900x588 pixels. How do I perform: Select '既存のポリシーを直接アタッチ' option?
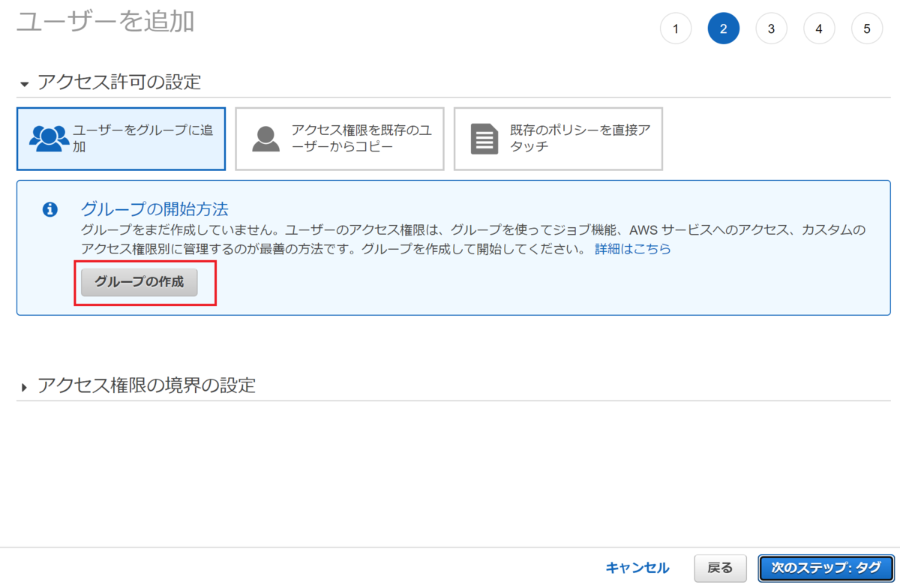click(558, 139)
